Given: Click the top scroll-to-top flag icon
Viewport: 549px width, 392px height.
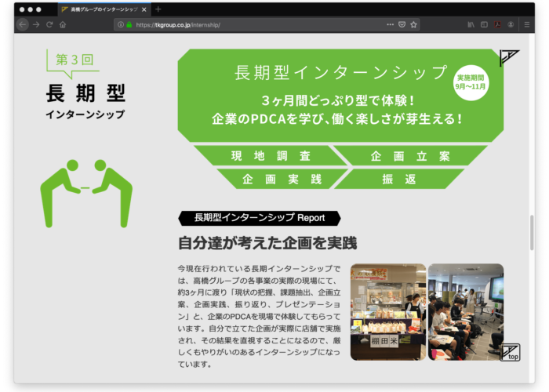Looking at the screenshot, I should [511, 352].
